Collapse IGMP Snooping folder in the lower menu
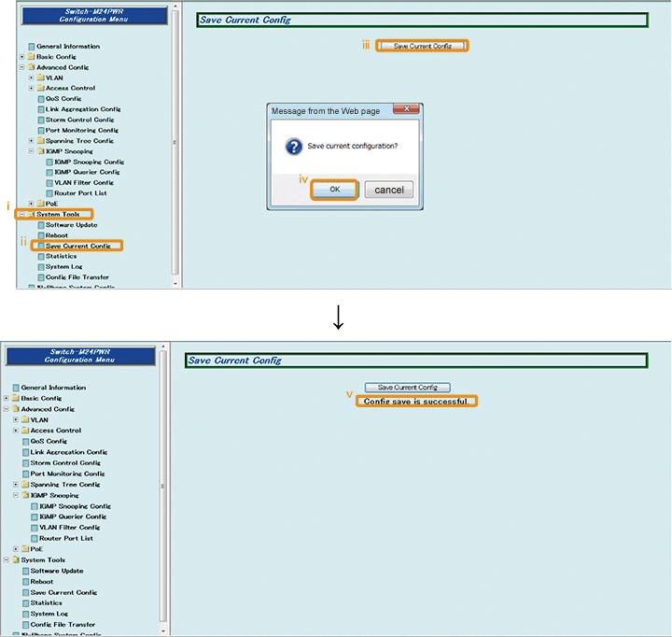The width and height of the screenshot is (672, 637). coord(16,495)
